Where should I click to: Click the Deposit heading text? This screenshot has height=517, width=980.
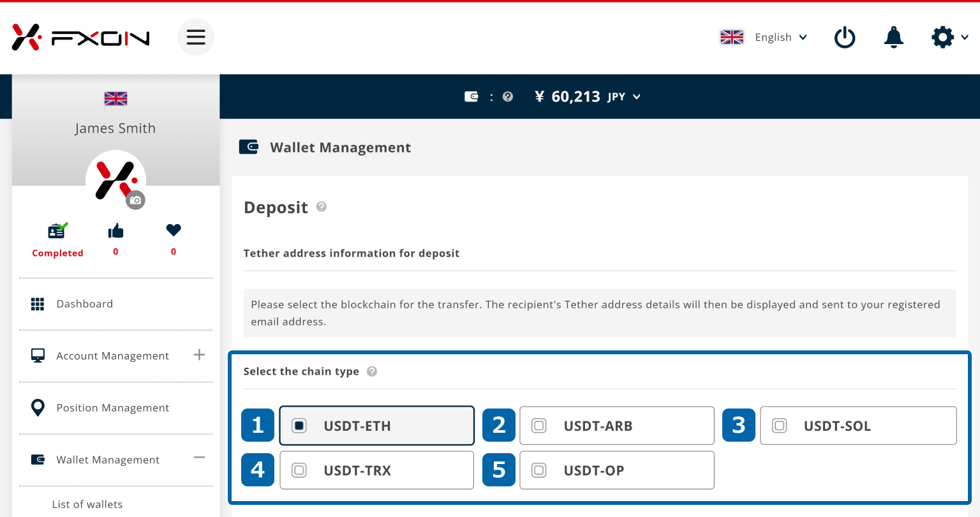(276, 207)
